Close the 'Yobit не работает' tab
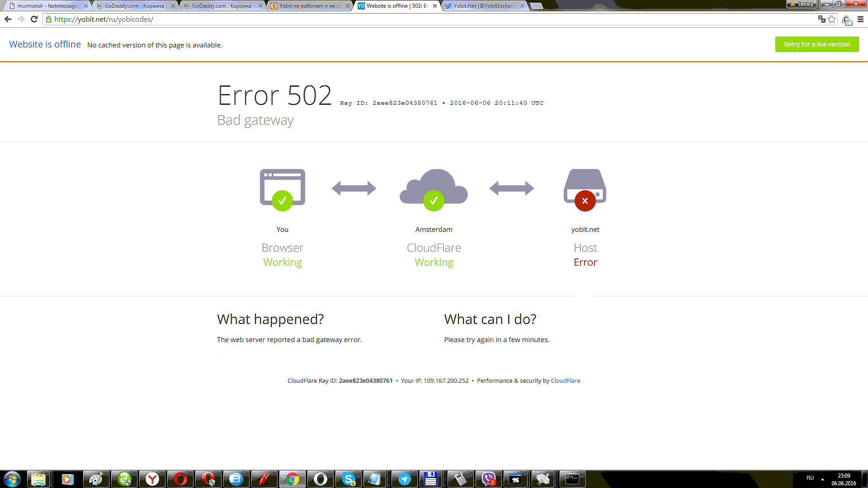The width and height of the screenshot is (868, 488). [x=347, y=6]
